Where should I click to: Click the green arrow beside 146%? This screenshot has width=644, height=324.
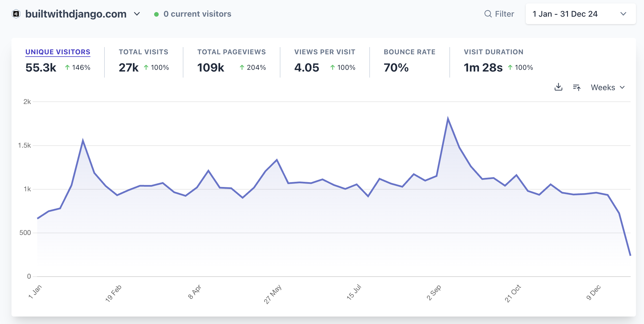tap(67, 67)
